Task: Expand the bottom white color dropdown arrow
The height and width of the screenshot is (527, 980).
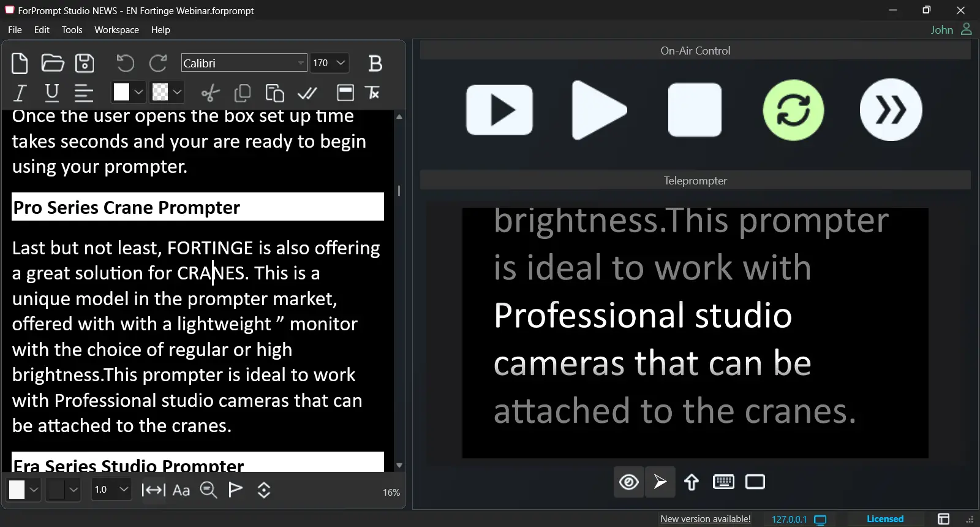Action: [34, 490]
